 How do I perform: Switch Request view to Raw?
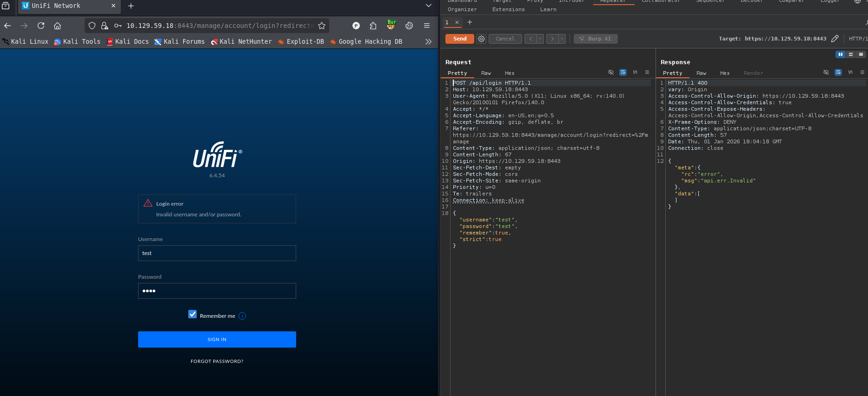(486, 73)
